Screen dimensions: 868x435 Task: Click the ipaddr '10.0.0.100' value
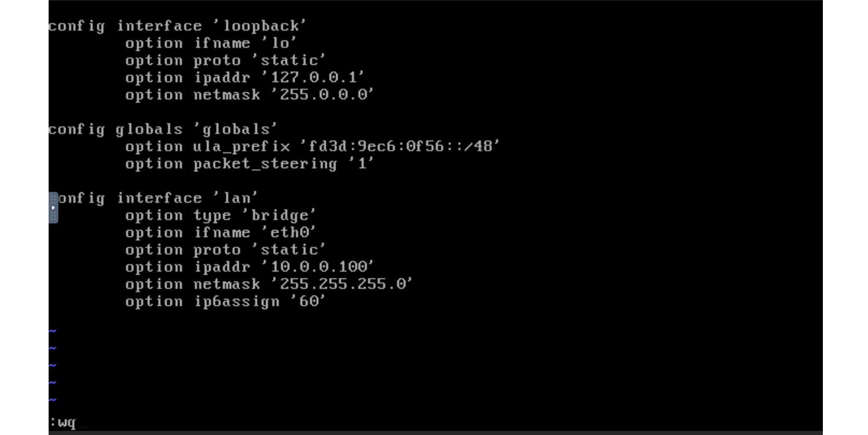point(318,267)
